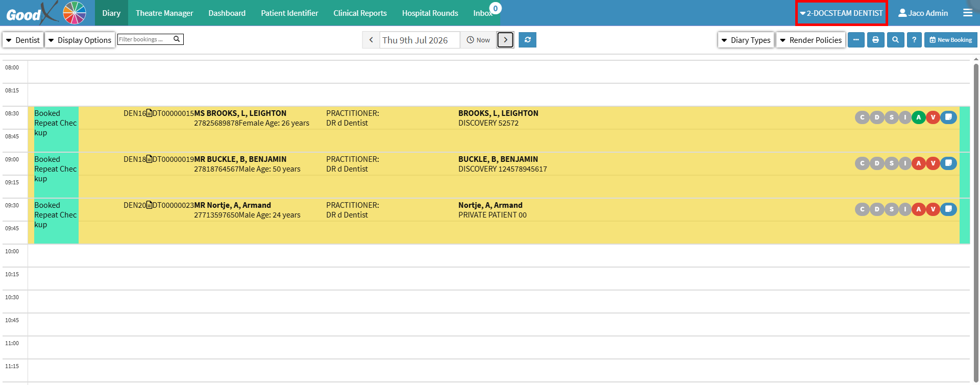980x385 pixels.
Task: Click the red A icon on Buckle booking
Action: pos(919,163)
